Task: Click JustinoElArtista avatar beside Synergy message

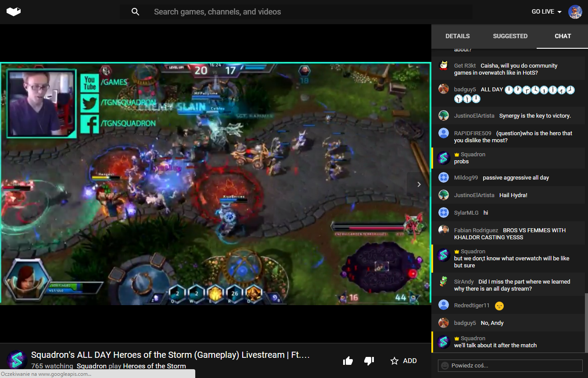Action: click(x=444, y=115)
